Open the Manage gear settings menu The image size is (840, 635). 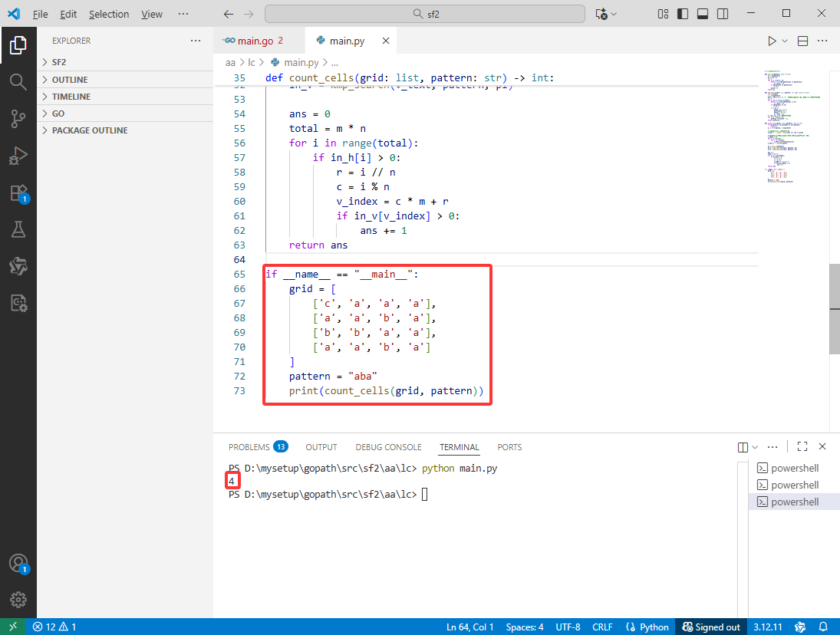coord(18,600)
